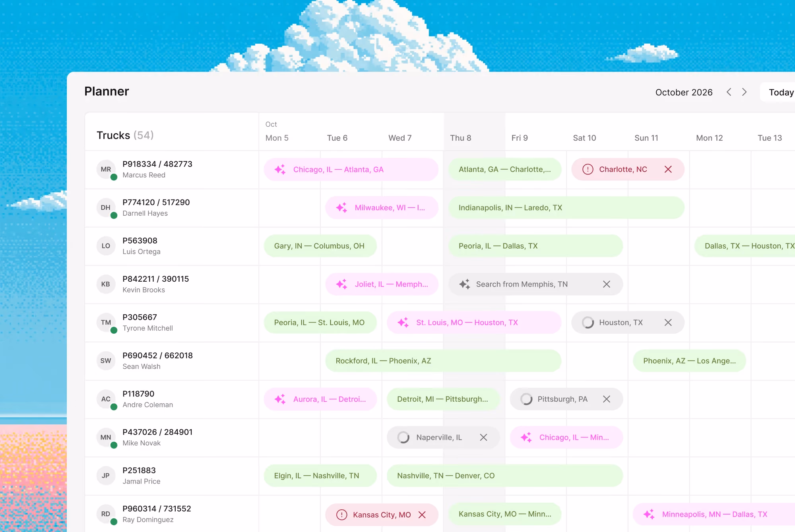Select truck P563908 Luis Ortega
The height and width of the screenshot is (532, 795).
[x=172, y=246]
